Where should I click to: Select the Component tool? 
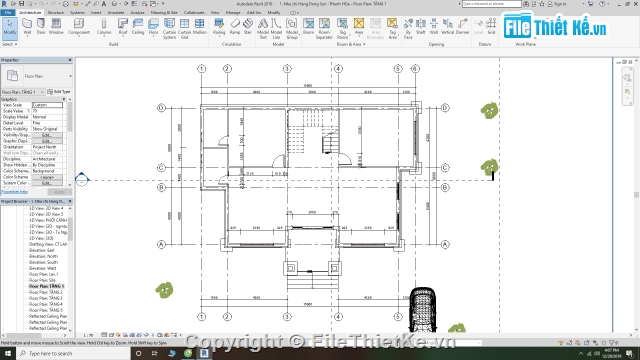pos(79,27)
